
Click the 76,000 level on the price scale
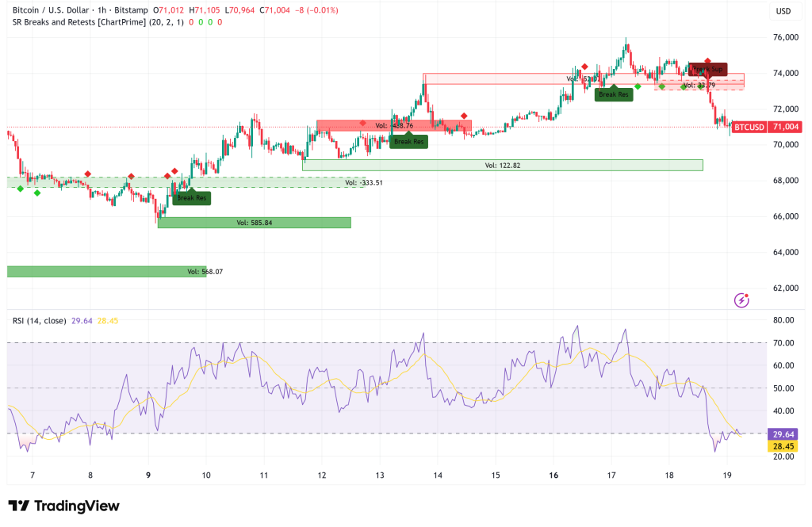tap(785, 37)
